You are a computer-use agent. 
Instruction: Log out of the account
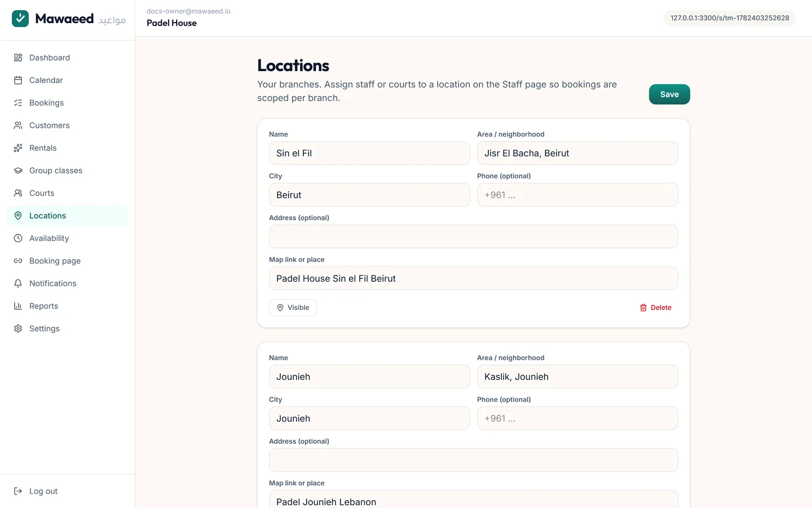(x=68, y=491)
